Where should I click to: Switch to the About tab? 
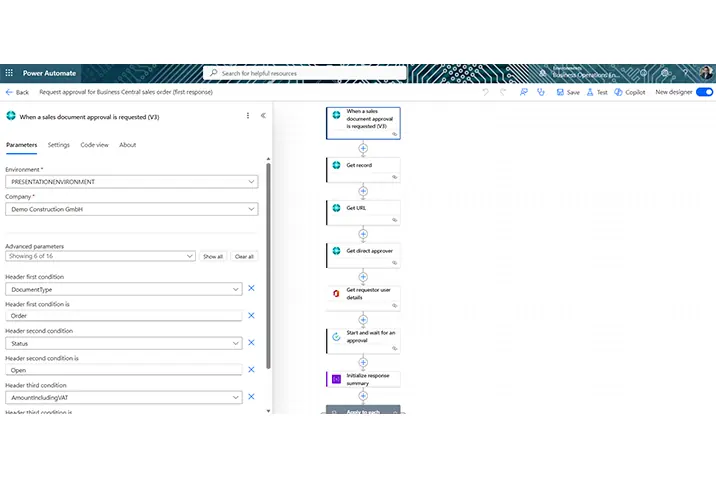128,145
